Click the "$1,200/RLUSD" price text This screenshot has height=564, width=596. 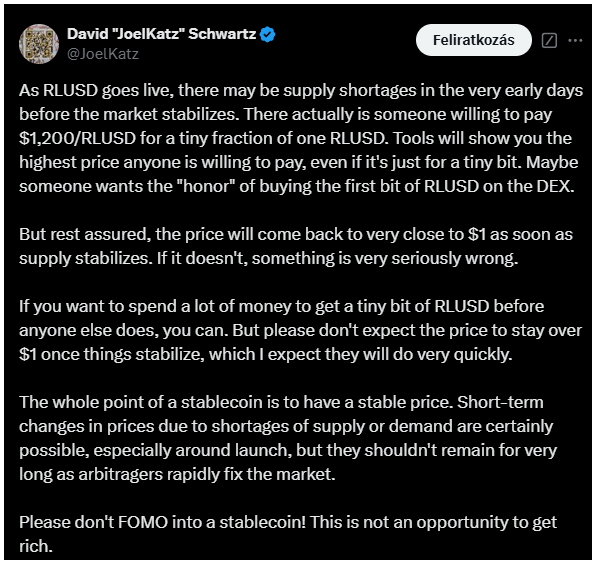coord(78,138)
